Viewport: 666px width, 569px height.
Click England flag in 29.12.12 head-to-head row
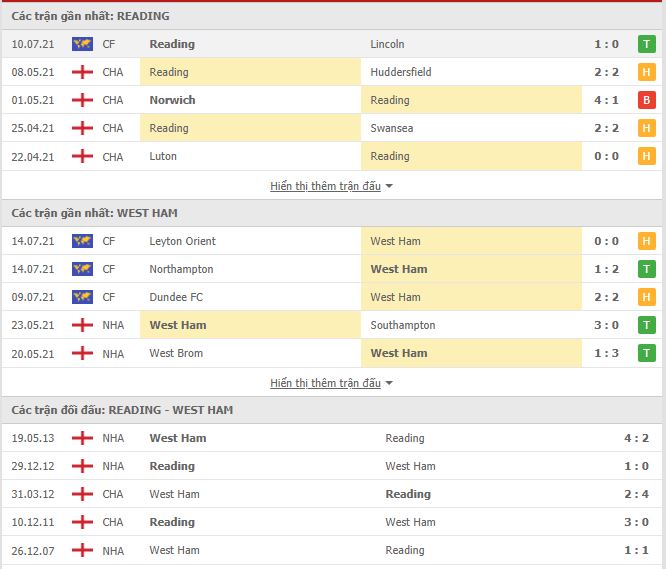(x=82, y=466)
